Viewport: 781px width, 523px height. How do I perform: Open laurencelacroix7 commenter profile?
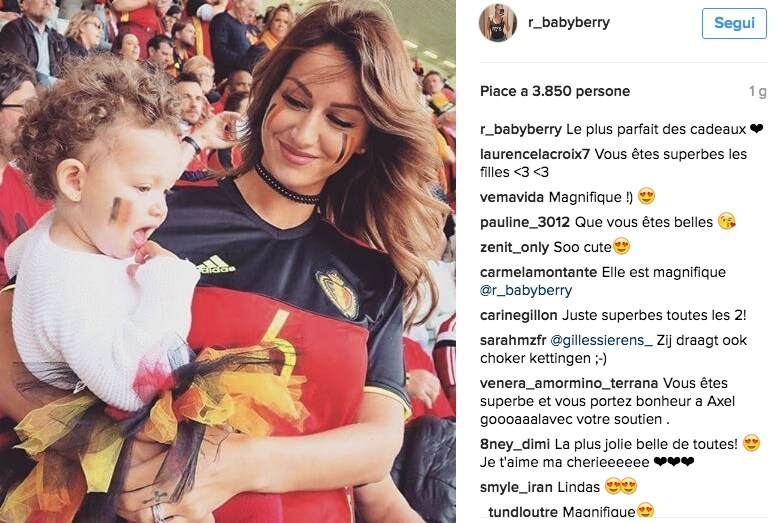pos(534,154)
